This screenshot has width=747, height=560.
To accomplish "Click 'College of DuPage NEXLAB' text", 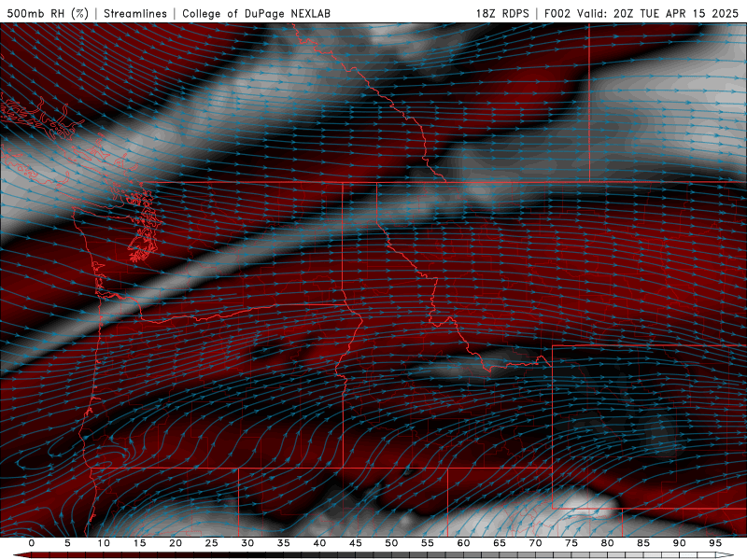I will (256, 13).
